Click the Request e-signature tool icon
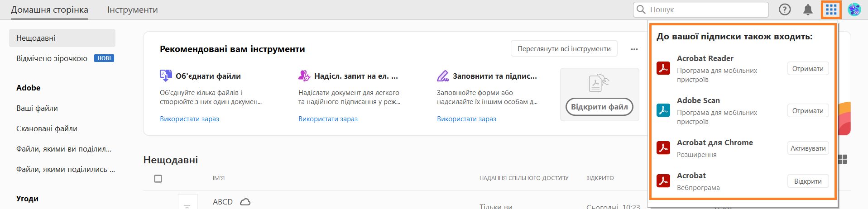This screenshot has width=868, height=209. (304, 76)
